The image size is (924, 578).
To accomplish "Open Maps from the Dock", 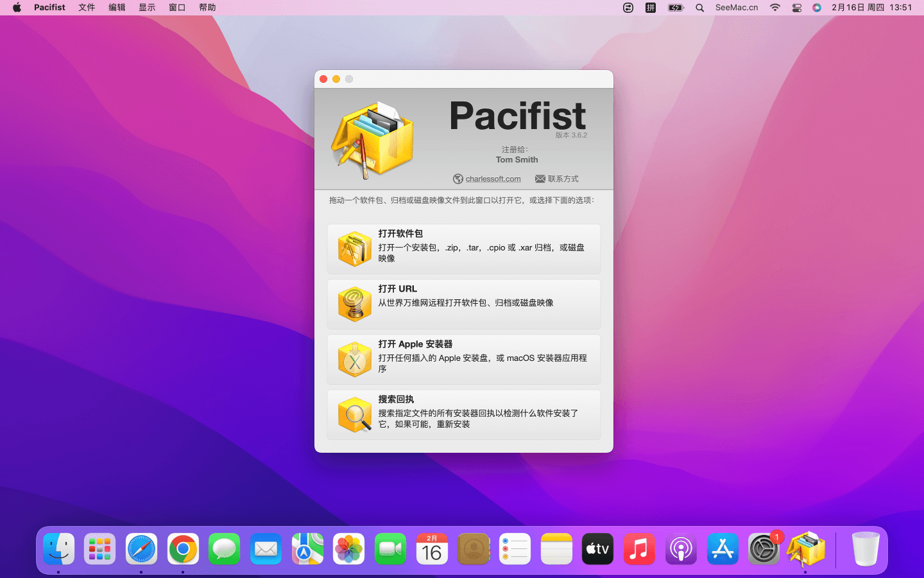I will [x=307, y=549].
